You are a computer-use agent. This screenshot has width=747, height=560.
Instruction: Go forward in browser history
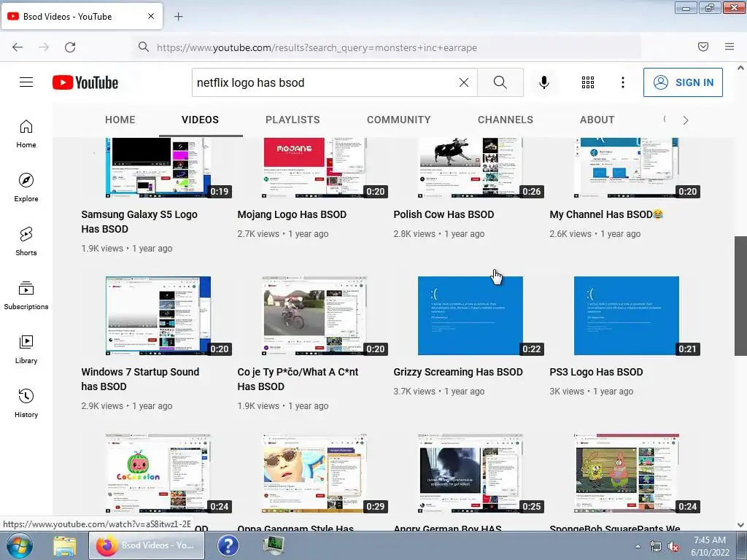coord(44,47)
